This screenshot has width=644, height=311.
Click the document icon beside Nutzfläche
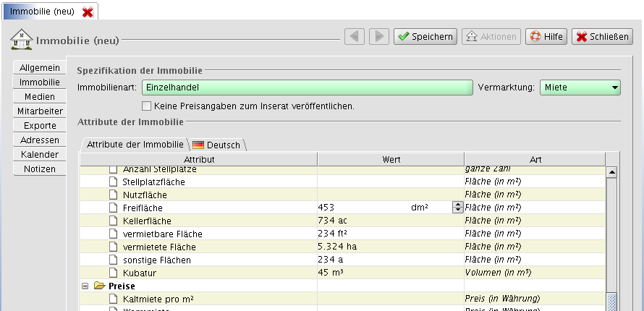click(113, 195)
